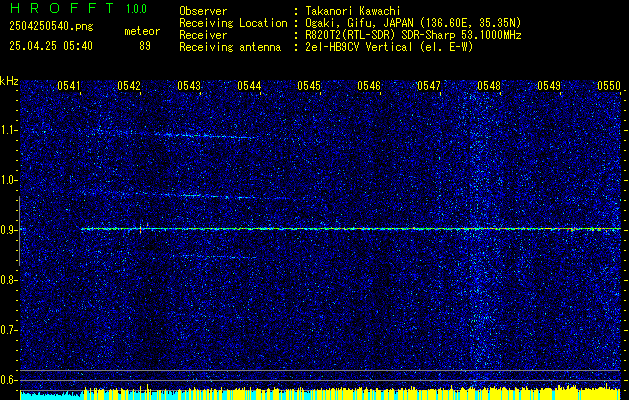Screen dimensions: 629x400
Task: Click the 0545 time marker
Action: [x=309, y=86]
